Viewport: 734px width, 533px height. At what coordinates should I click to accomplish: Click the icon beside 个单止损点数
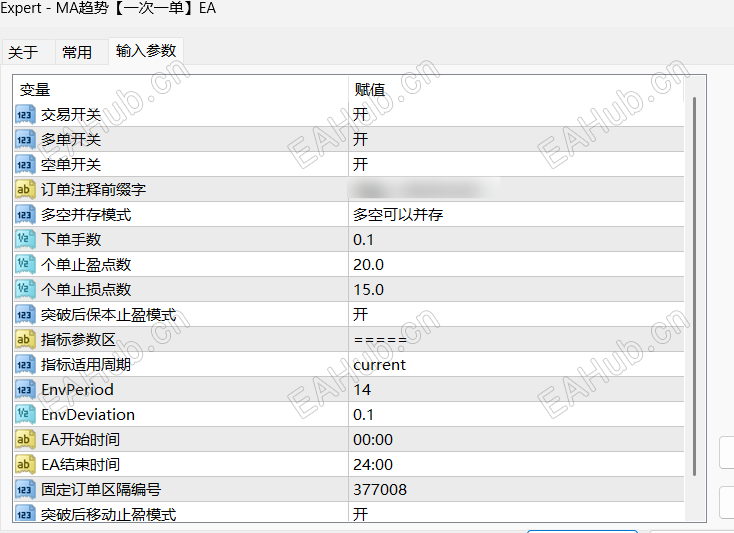coord(25,290)
